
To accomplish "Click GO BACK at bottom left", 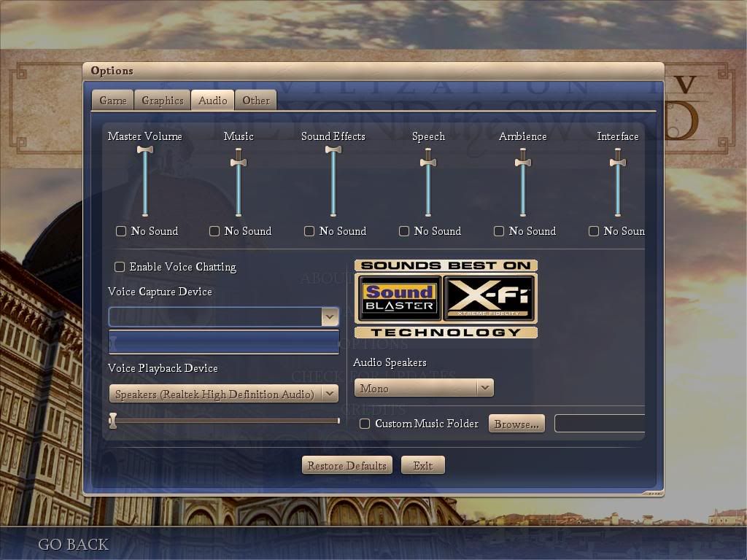I will pos(74,544).
